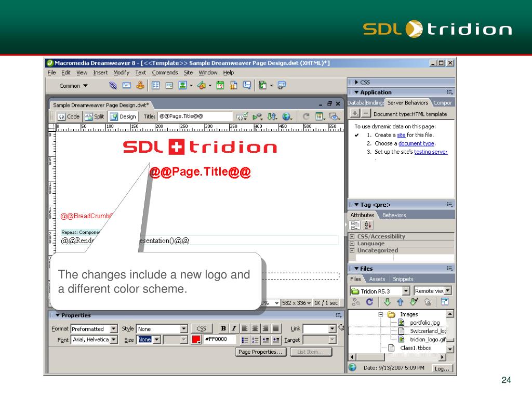The height and width of the screenshot is (399, 532).
Task: Collapse the Images folder tree node
Action: 381,314
